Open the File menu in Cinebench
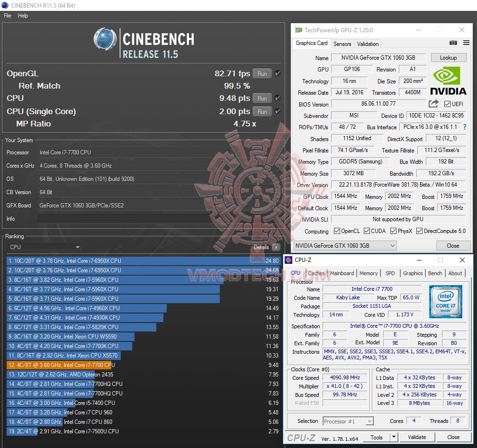Viewport: 477px width, 448px height. 7,16
